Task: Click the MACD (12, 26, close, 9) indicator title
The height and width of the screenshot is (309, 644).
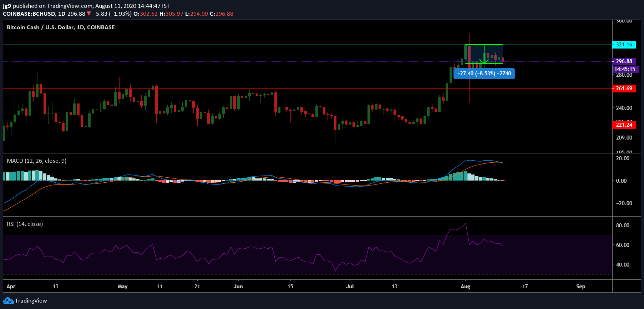Action: point(36,161)
